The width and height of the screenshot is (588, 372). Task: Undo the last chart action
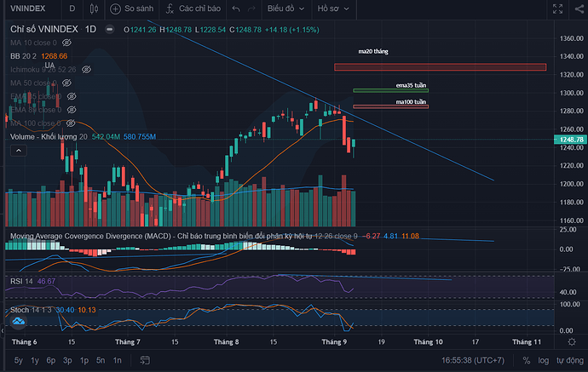pyautogui.click(x=236, y=9)
